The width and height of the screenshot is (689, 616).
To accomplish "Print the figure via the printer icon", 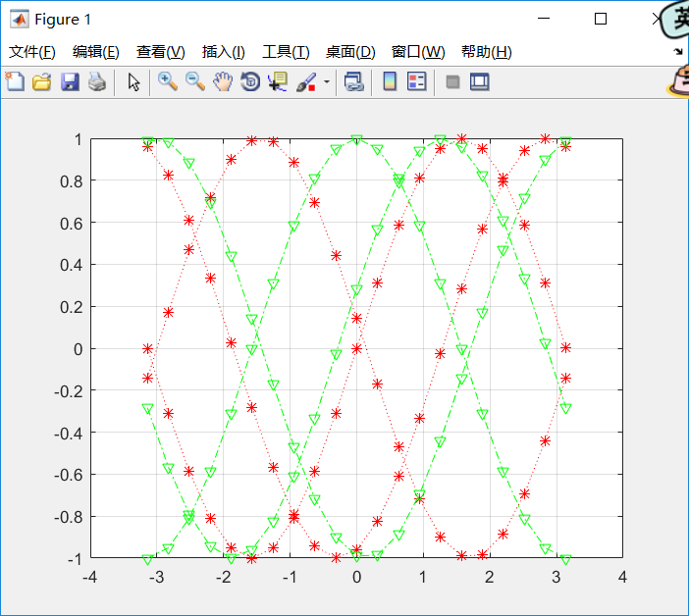I will [97, 82].
